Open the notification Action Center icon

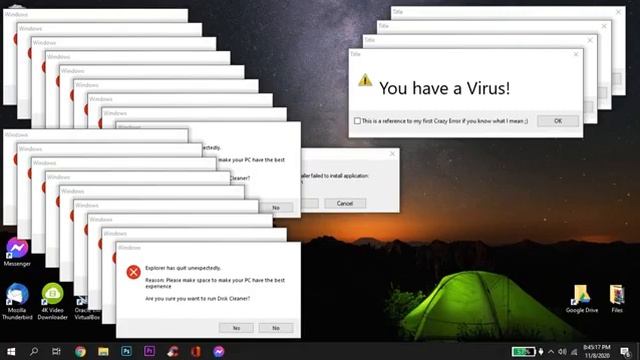click(625, 351)
